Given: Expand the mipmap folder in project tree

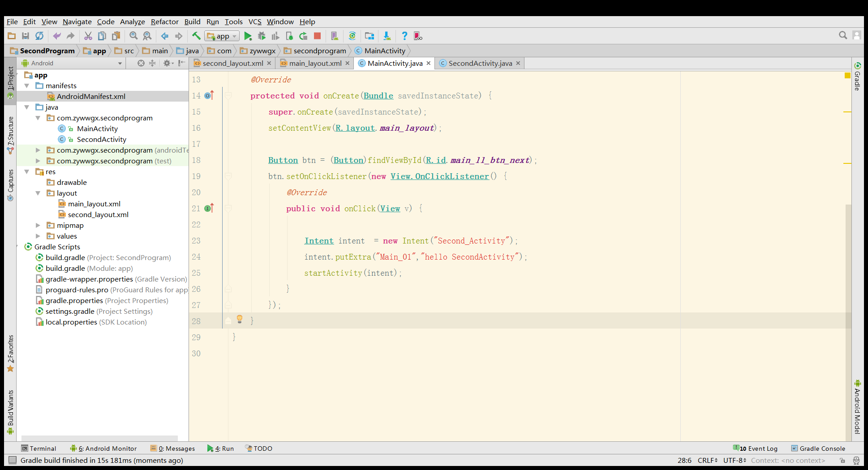Looking at the screenshot, I should pos(38,226).
